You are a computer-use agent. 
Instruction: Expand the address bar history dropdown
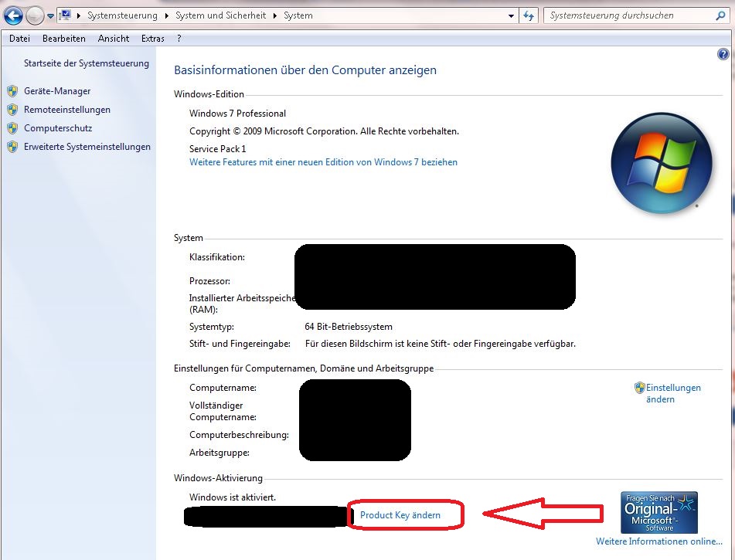tap(511, 16)
